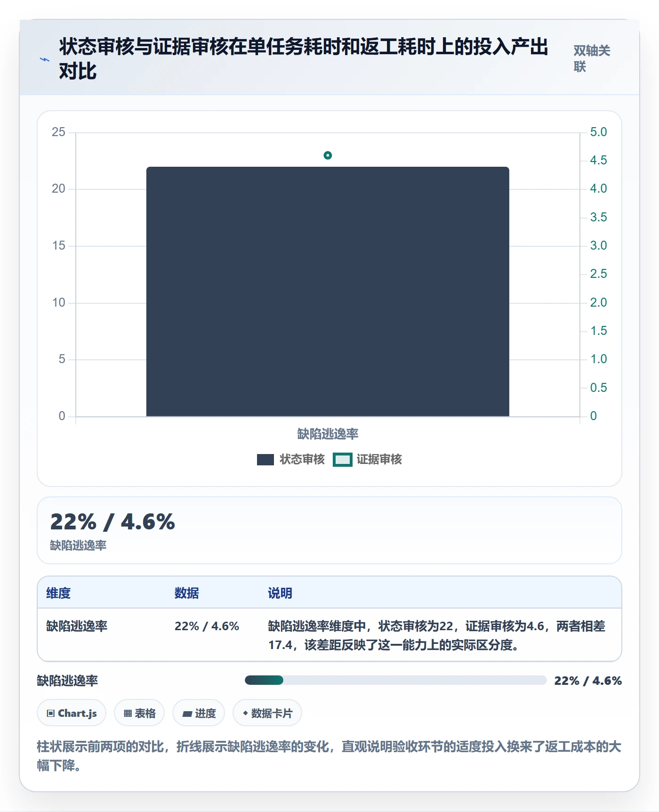Click the 数据 table column header

point(187,593)
